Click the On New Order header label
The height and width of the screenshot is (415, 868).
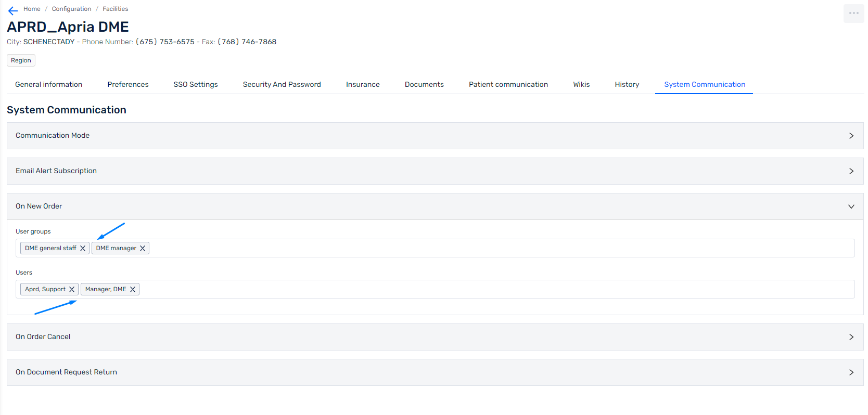[39, 206]
